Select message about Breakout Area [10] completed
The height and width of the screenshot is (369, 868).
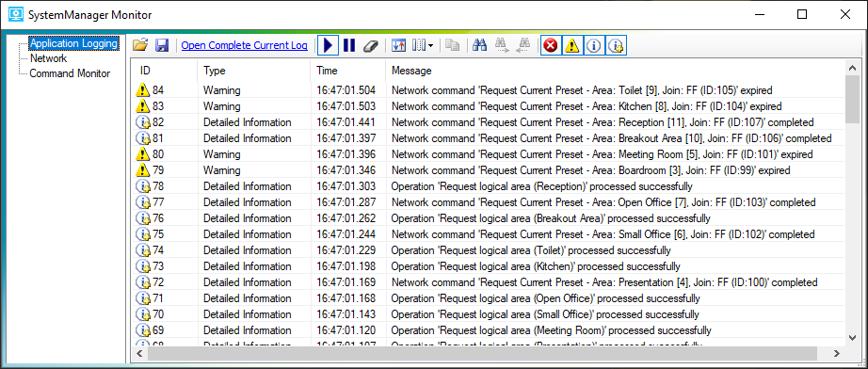(612, 137)
